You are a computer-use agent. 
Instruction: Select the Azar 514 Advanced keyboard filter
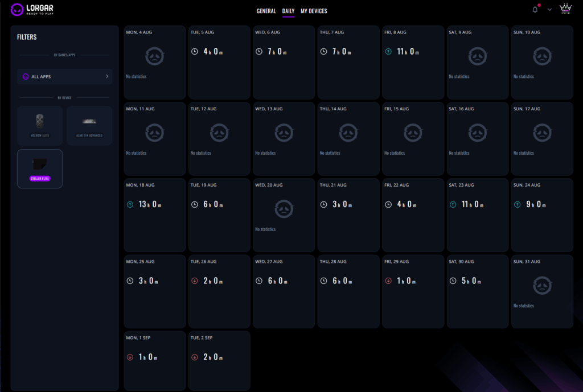pyautogui.click(x=89, y=125)
